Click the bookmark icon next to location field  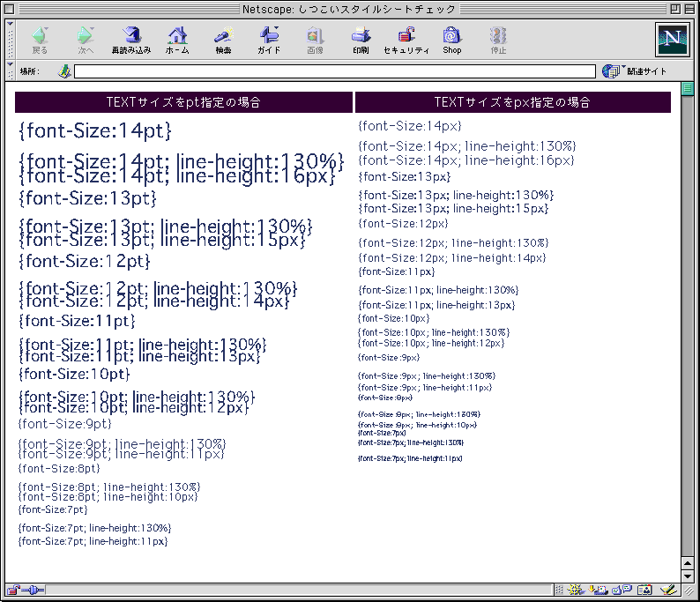click(x=64, y=71)
